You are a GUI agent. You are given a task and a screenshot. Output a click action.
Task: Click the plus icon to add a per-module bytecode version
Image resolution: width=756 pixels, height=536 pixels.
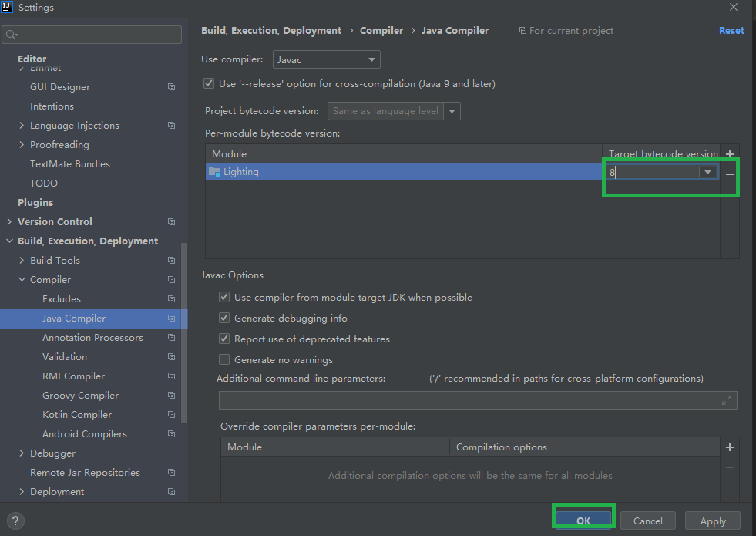730,154
